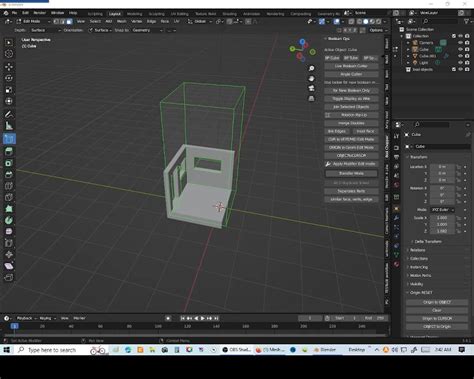Select the Edge Slide tool

tap(9, 243)
